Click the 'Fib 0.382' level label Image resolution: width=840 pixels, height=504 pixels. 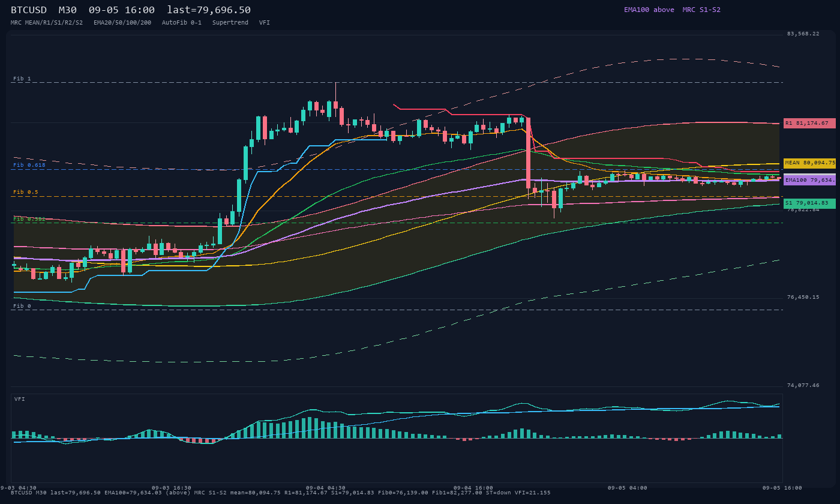coord(29,219)
